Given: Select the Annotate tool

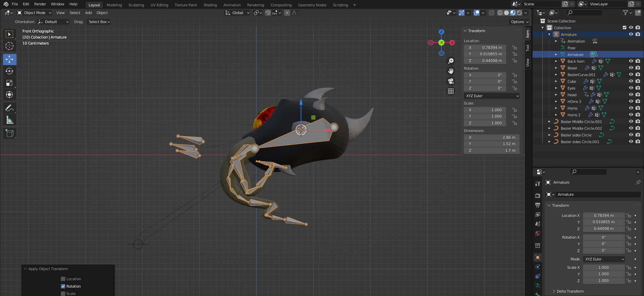Looking at the screenshot, I should pos(9,108).
